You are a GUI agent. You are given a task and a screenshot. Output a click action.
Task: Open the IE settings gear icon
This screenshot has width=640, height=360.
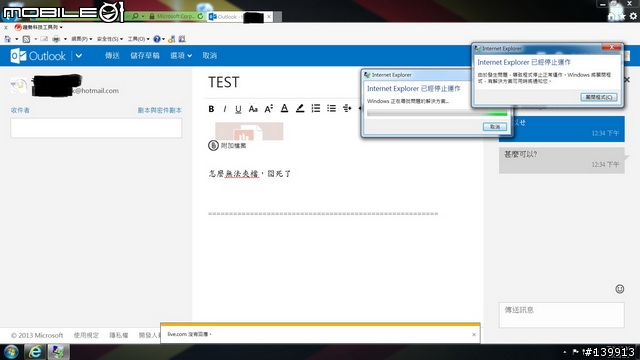[633, 16]
